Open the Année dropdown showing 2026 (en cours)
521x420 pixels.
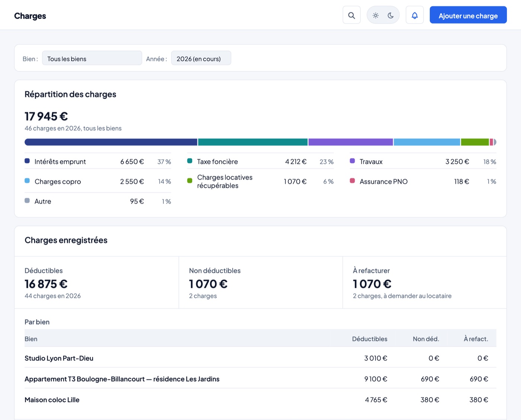(201, 58)
